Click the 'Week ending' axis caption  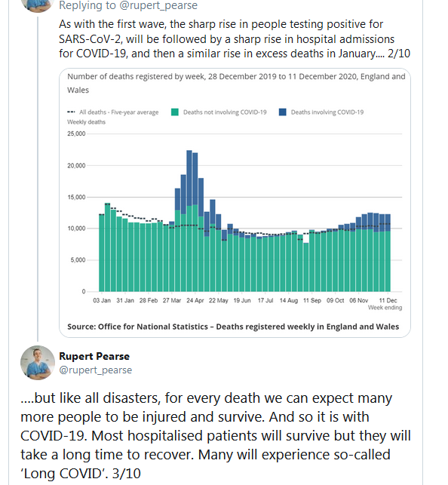[x=385, y=308]
